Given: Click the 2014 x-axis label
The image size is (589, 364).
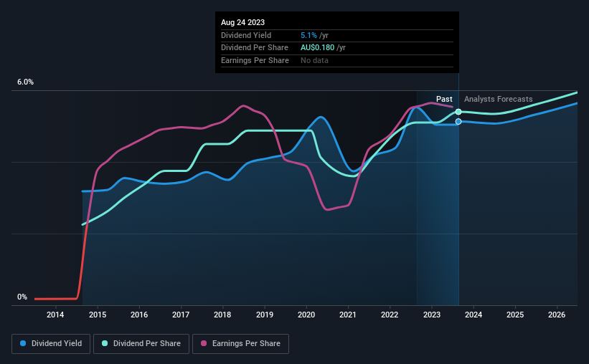Looking at the screenshot, I should [x=55, y=315].
